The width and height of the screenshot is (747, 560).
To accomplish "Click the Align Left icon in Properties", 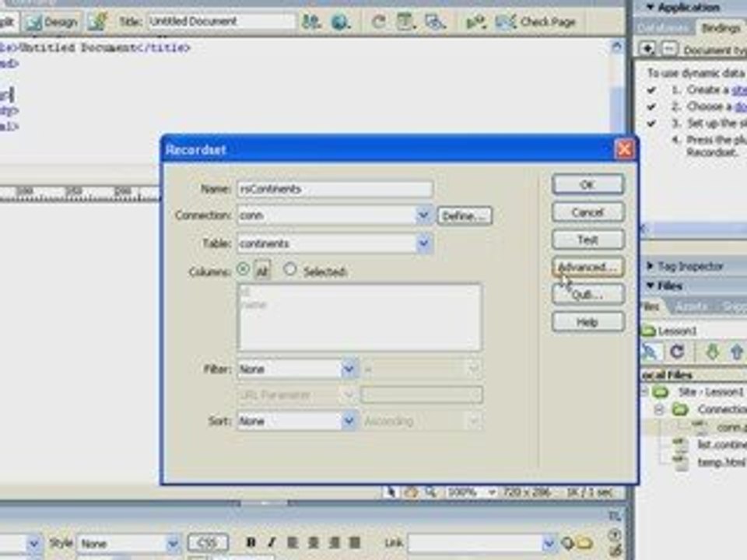I will click(x=293, y=542).
